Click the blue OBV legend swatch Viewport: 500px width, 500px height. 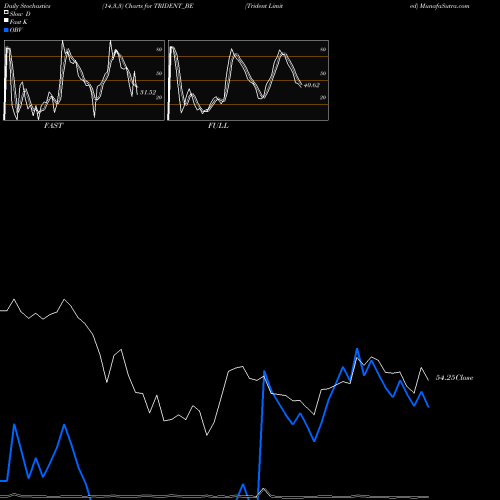[6, 30]
